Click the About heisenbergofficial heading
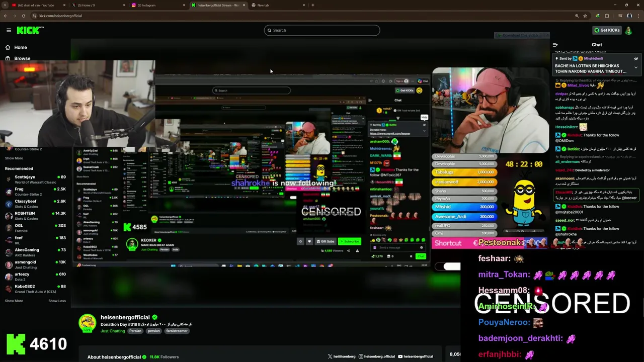This screenshot has width=644, height=362. pos(114,357)
